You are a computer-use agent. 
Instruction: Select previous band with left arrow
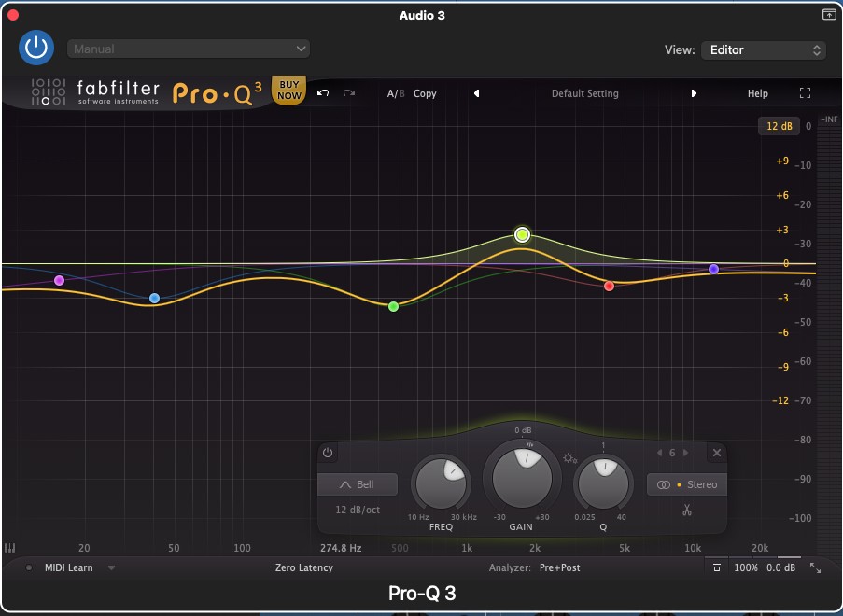point(659,453)
